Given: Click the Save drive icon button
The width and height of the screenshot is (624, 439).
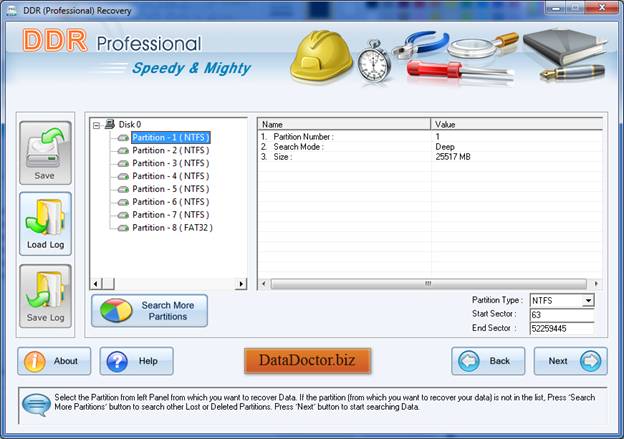Looking at the screenshot, I should (45, 153).
